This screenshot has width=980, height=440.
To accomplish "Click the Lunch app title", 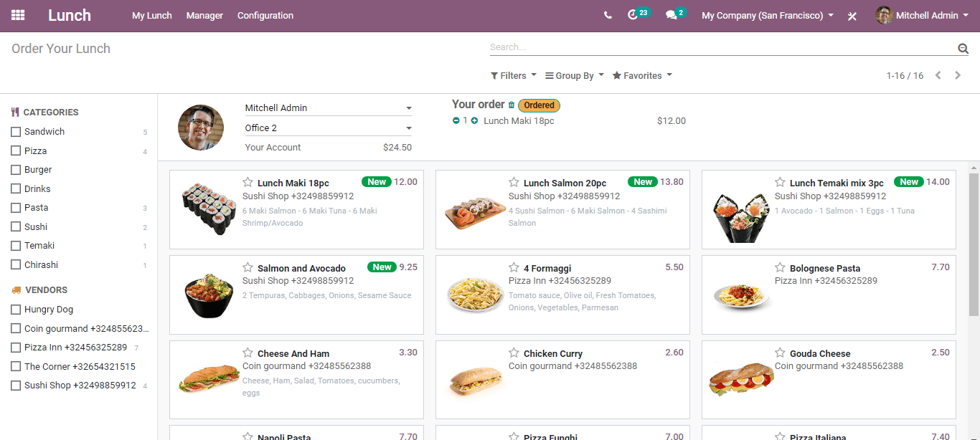I will tap(70, 15).
